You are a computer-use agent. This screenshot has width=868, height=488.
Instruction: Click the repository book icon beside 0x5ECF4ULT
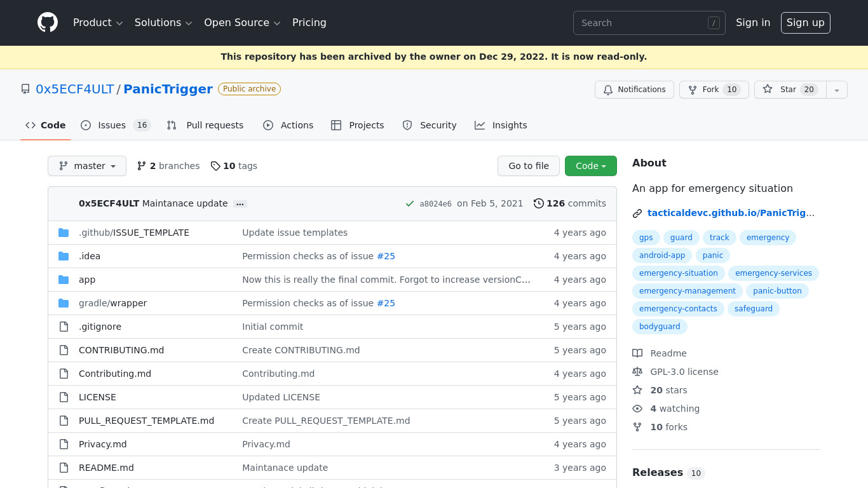pyautogui.click(x=25, y=89)
